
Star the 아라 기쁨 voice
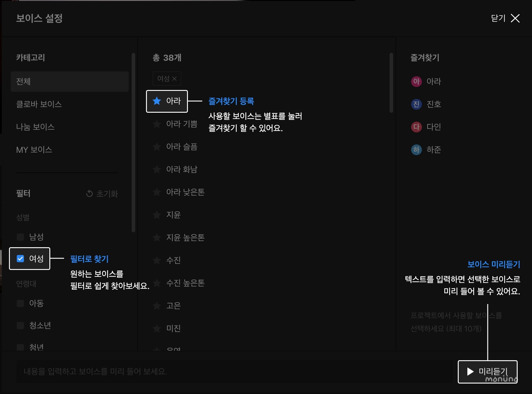tap(157, 124)
